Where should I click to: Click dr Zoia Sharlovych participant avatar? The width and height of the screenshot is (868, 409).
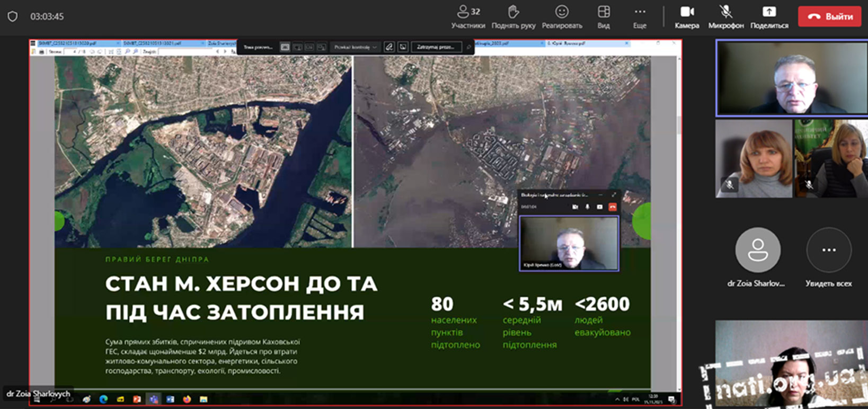point(758,251)
